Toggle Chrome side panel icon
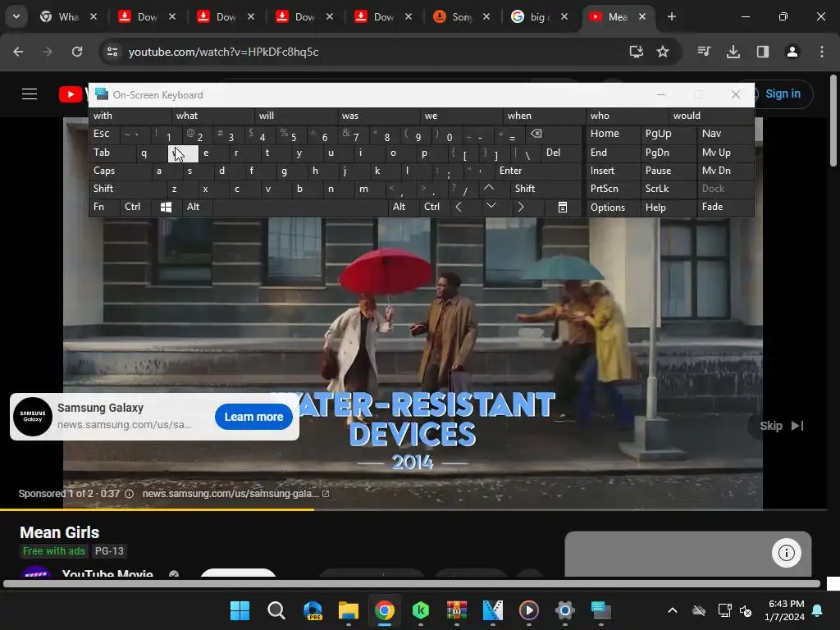Viewport: 840px width, 630px height. coord(763,52)
